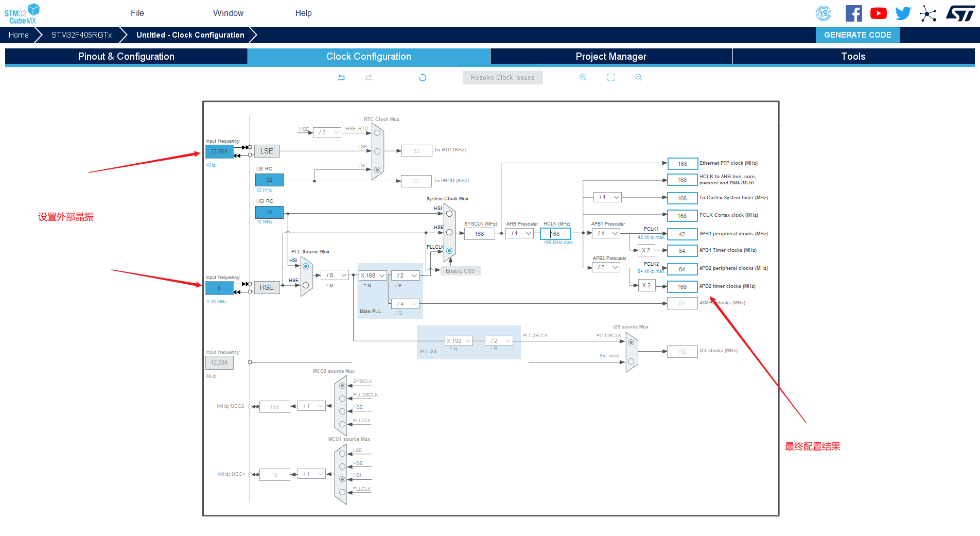
Task: Switch to Clock Configuration tab
Action: (369, 57)
